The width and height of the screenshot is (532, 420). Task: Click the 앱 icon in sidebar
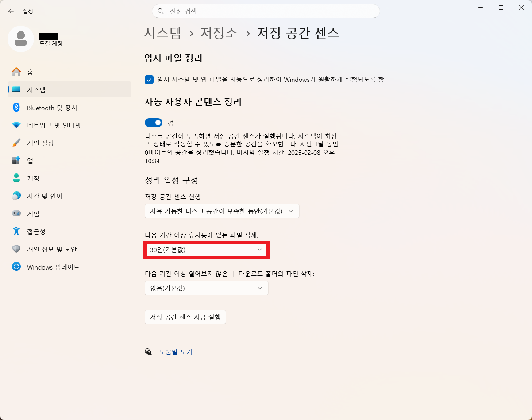tap(16, 161)
